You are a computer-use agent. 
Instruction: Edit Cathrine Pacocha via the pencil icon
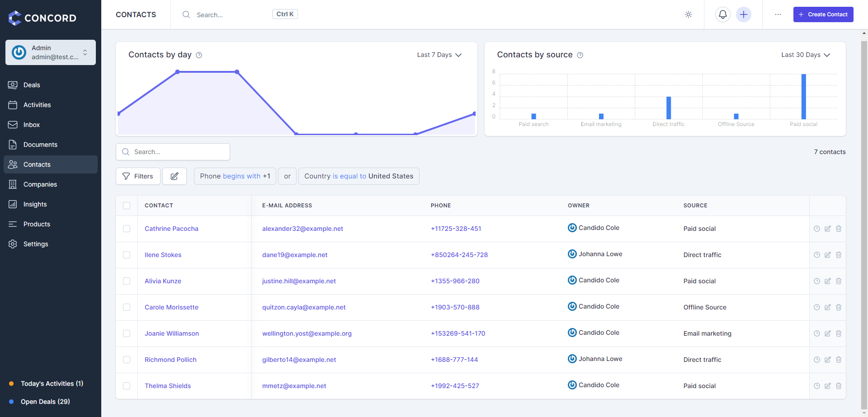[828, 229]
